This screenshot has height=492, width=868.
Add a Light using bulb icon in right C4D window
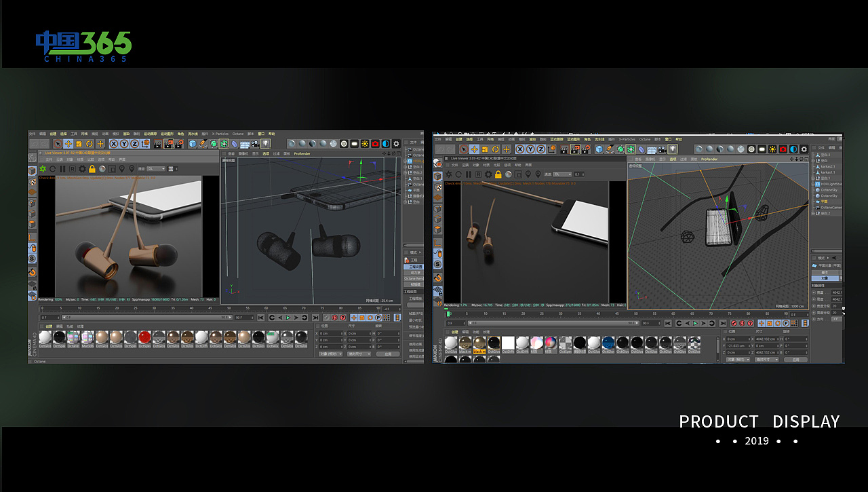click(x=672, y=149)
